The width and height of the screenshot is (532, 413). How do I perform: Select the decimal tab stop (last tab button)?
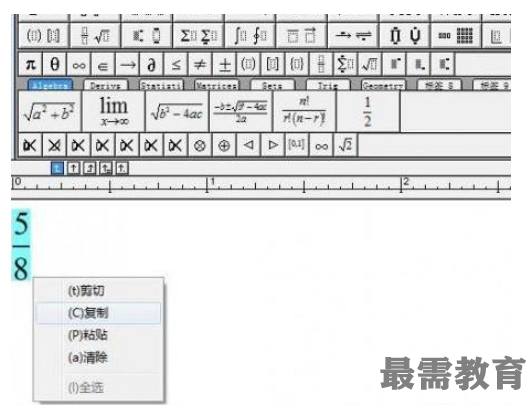(x=122, y=168)
